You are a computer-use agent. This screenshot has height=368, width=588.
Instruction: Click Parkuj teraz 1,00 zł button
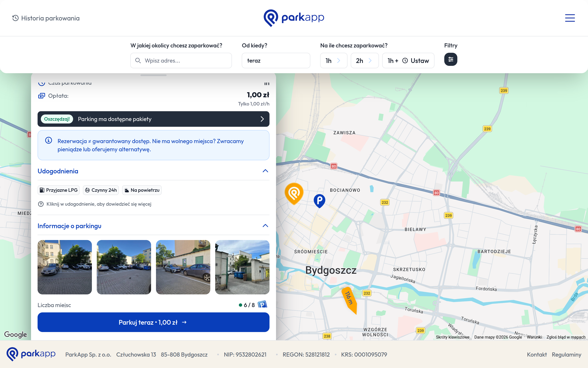(153, 322)
